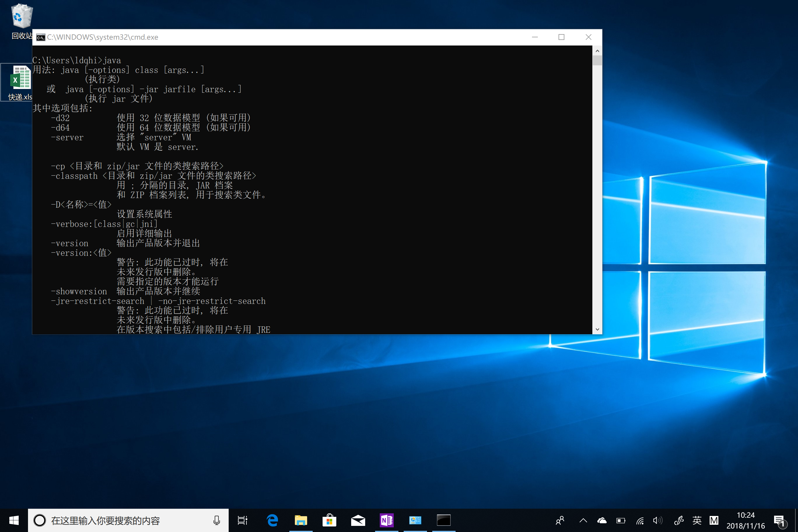The height and width of the screenshot is (532, 798).
Task: Open the volume control in tray
Action: tap(657, 520)
